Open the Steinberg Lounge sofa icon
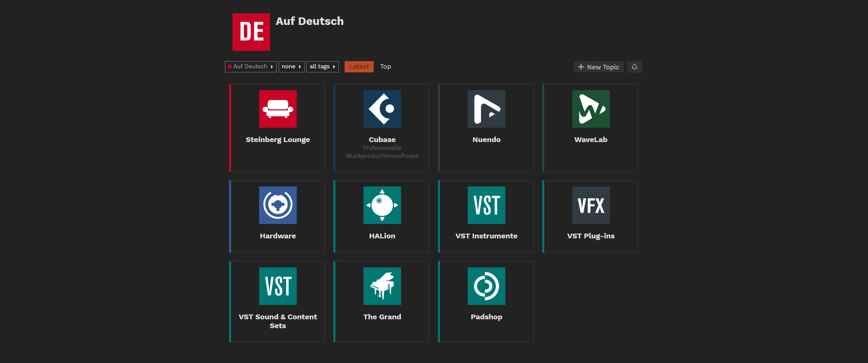This screenshot has width=868, height=363. [278, 109]
